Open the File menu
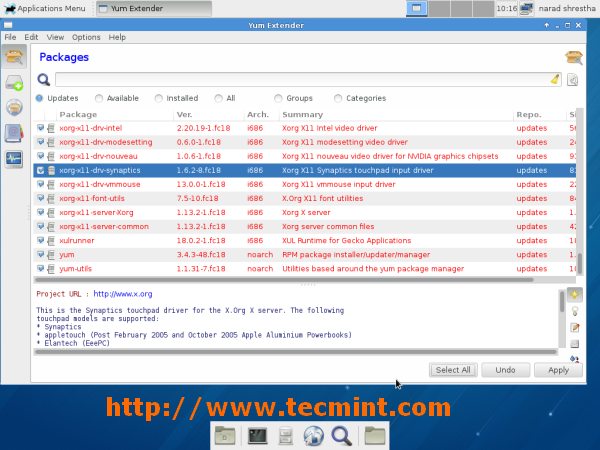Viewport: 600px width, 450px height. pos(10,37)
